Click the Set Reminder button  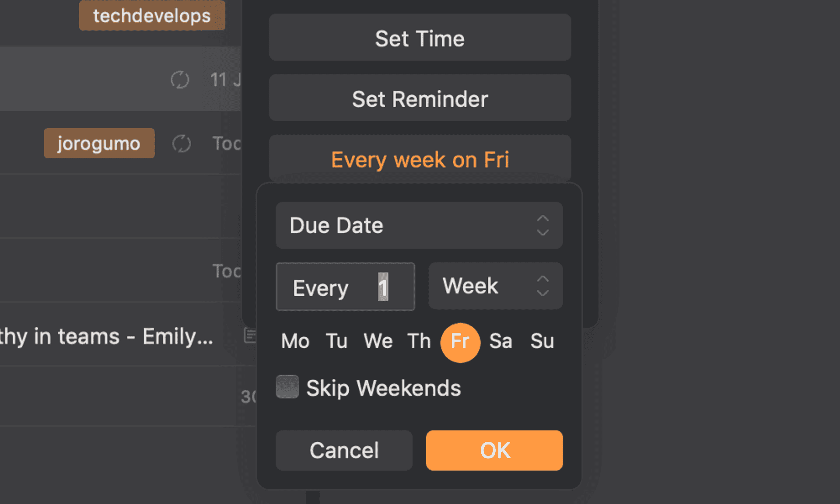(x=420, y=98)
